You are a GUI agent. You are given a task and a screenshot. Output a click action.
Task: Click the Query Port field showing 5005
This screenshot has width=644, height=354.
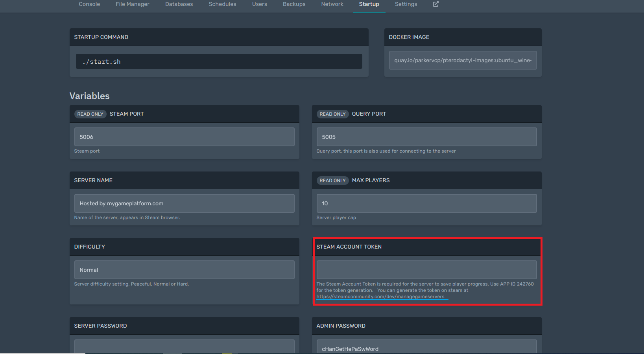point(427,137)
